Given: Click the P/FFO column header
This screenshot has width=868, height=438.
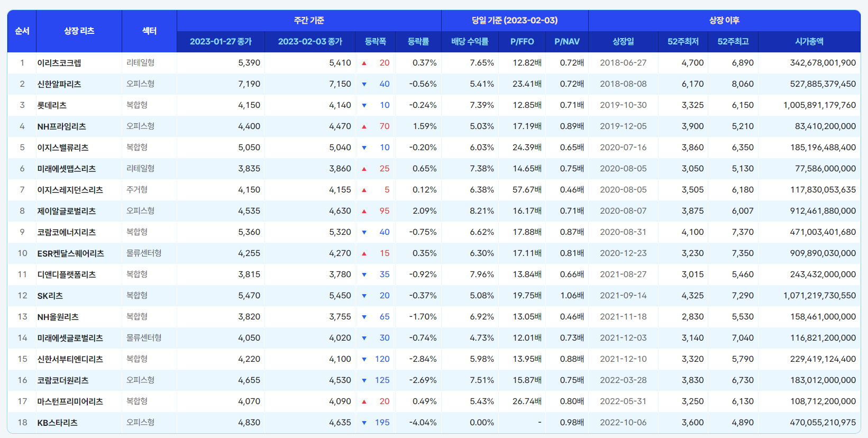Looking at the screenshot, I should [x=522, y=42].
